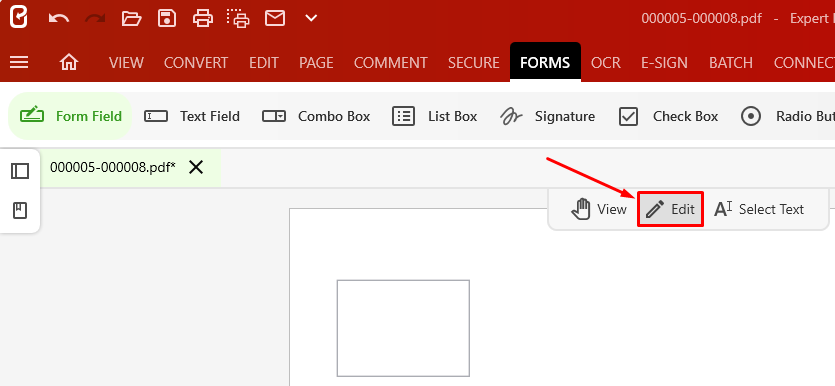Select the SECURE ribbon tab
This screenshot has height=386, width=835.
(473, 62)
